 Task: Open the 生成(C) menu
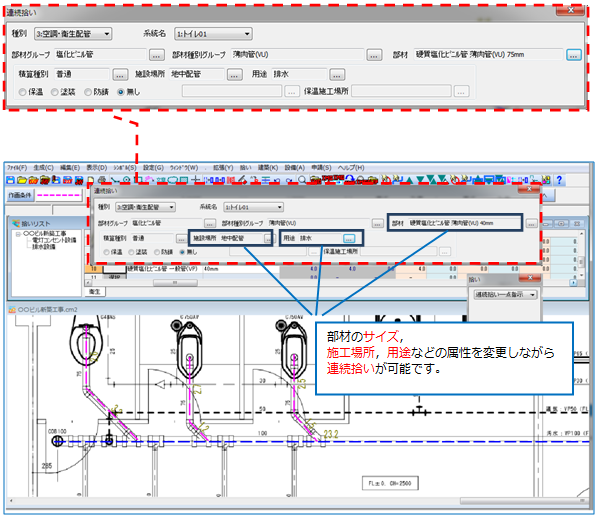[x=43, y=167]
